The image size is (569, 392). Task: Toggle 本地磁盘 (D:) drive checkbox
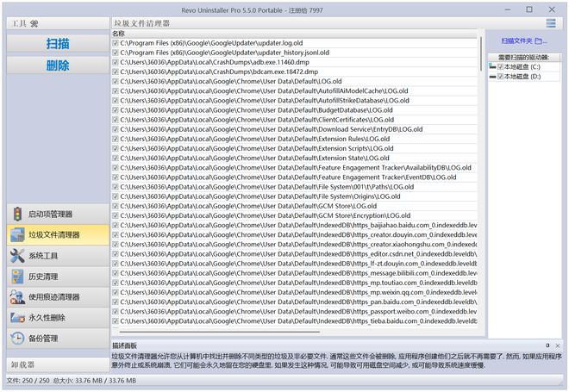coord(500,77)
